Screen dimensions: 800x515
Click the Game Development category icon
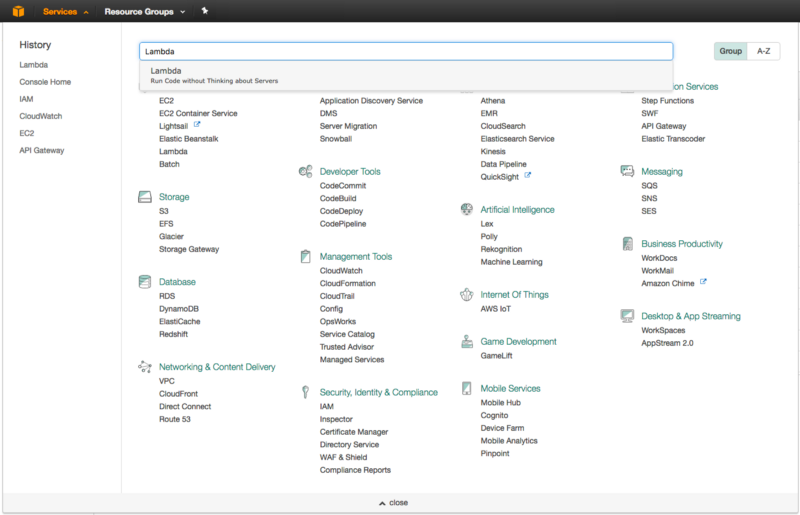(467, 341)
